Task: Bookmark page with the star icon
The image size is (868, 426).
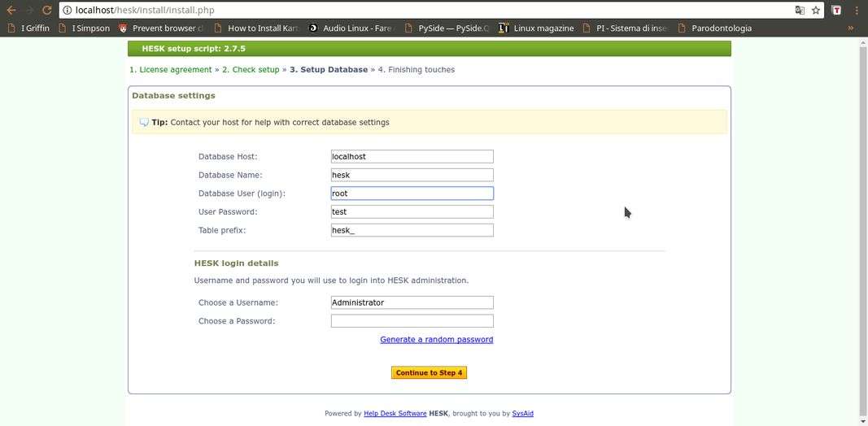Action: [816, 10]
